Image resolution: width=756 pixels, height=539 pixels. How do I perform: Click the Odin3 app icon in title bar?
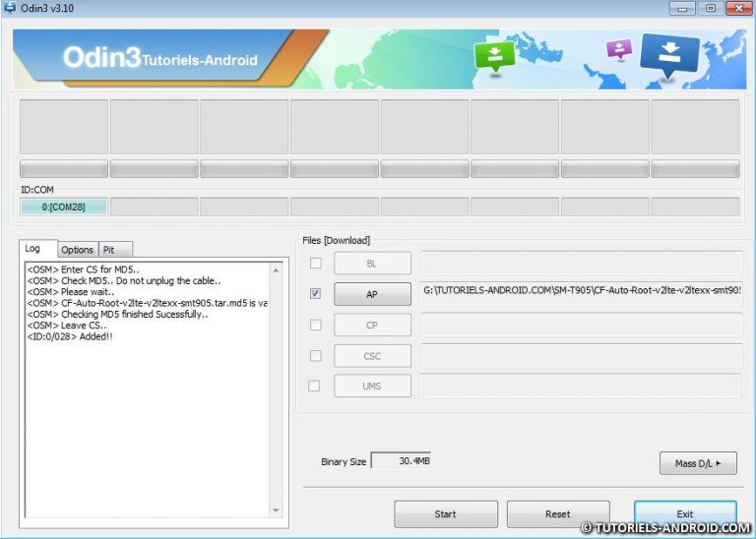pos(10,8)
